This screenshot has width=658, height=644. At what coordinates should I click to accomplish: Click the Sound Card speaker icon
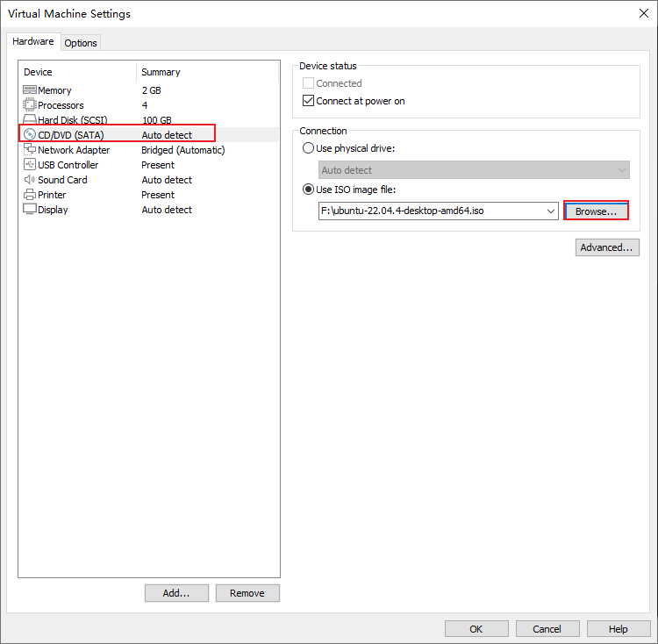[x=29, y=180]
